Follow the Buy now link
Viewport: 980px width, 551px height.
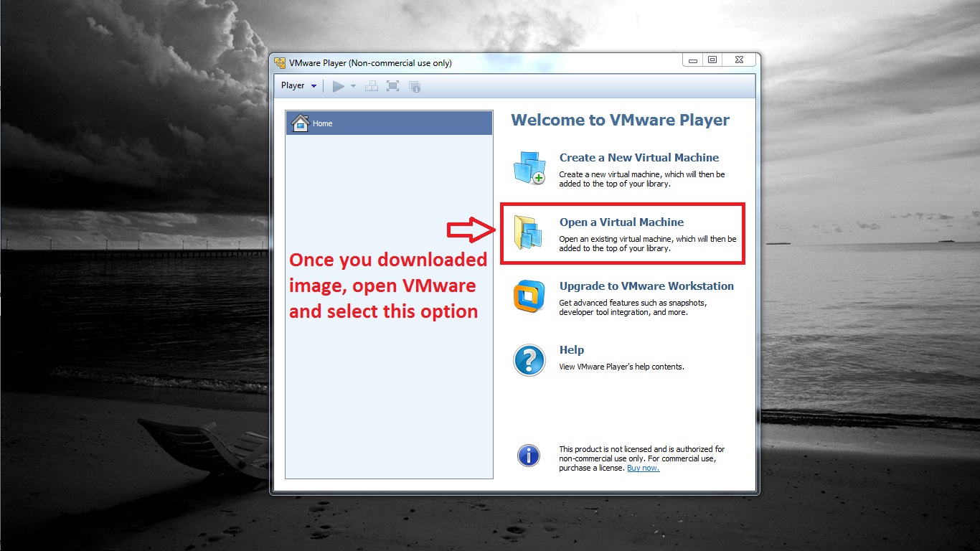[643, 468]
